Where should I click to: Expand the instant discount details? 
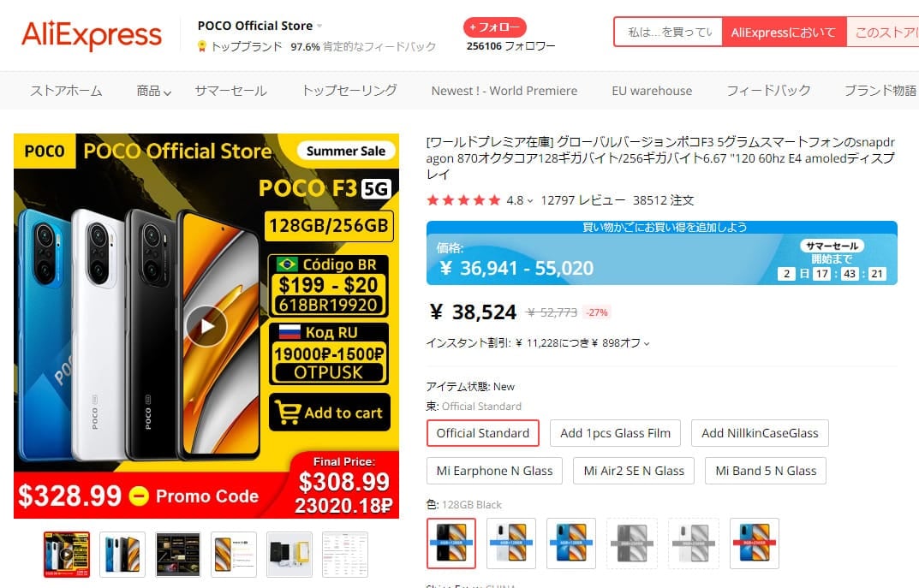(x=647, y=344)
